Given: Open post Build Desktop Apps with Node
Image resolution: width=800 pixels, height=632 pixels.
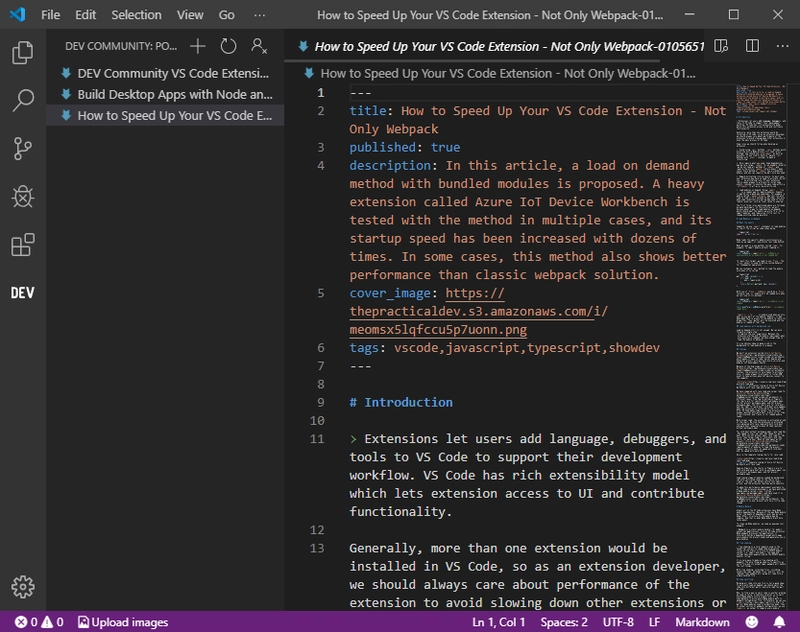Looking at the screenshot, I should 165,94.
